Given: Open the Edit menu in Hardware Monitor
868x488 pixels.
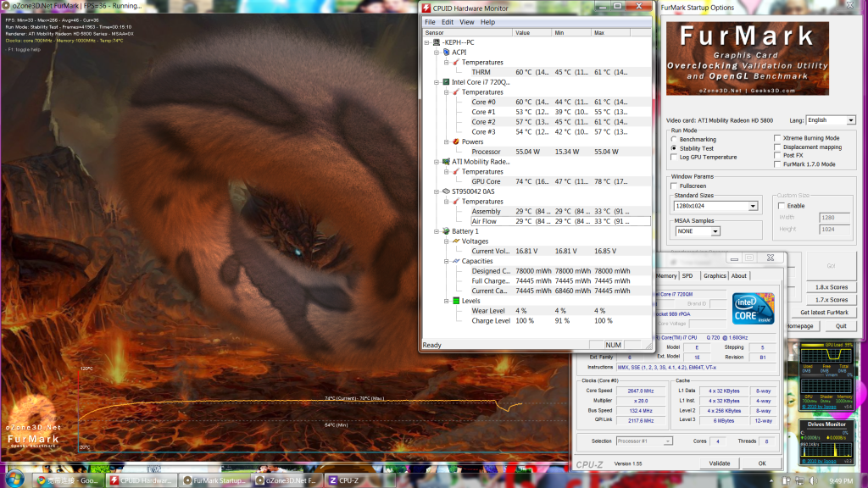Looking at the screenshot, I should (x=448, y=22).
